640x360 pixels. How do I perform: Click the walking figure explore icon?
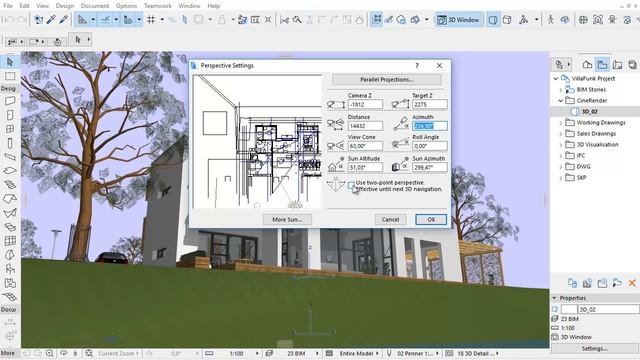click(551, 20)
